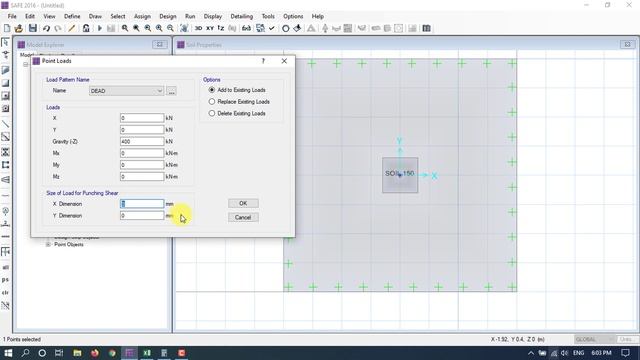Expand the Point Objects tree node
This screenshot has height=360, width=640.
(x=48, y=244)
